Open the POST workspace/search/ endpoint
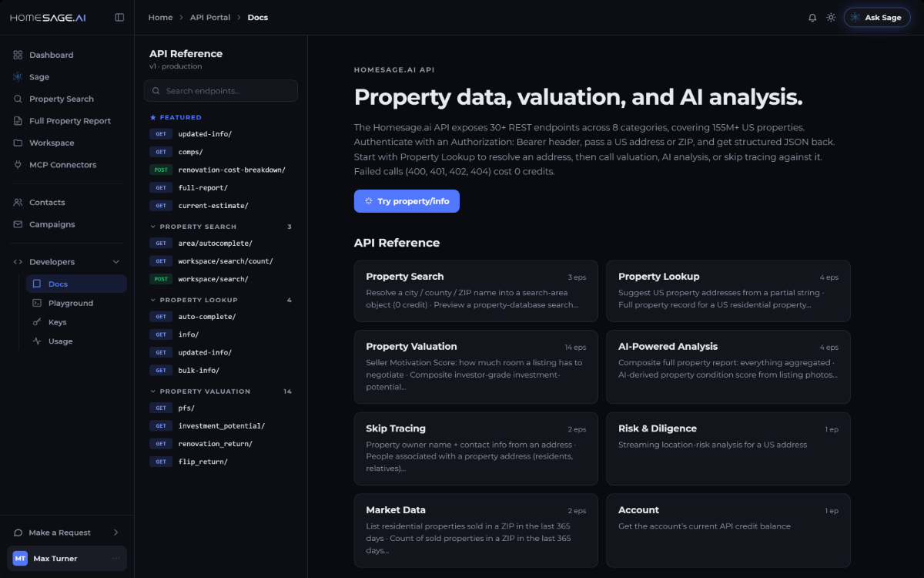The height and width of the screenshot is (578, 924). 221,279
